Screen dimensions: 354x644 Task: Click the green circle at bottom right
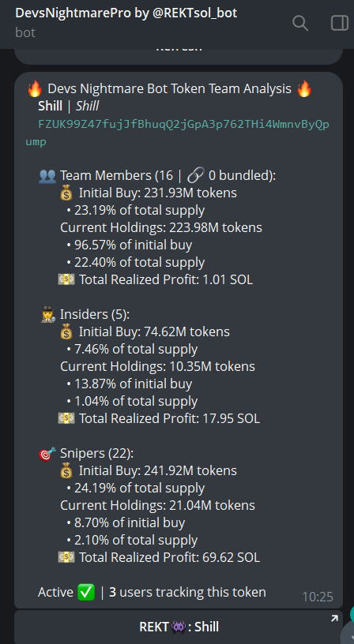click(352, 614)
